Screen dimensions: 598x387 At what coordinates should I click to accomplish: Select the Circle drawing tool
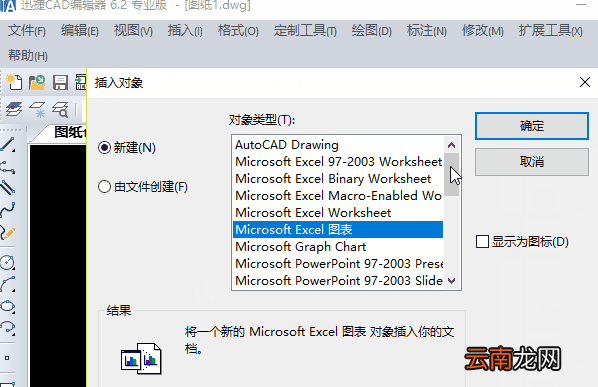[x=8, y=262]
